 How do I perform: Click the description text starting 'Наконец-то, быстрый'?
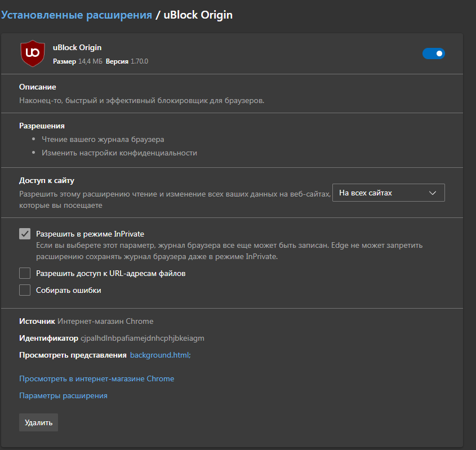[x=142, y=100]
